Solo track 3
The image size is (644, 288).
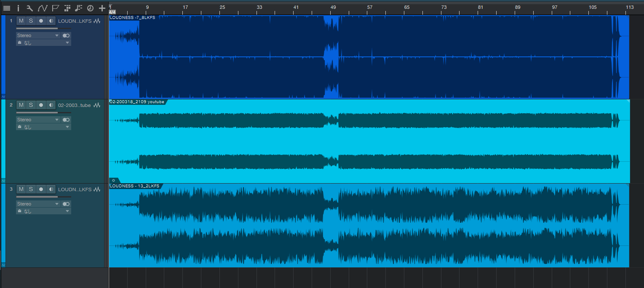coord(31,189)
